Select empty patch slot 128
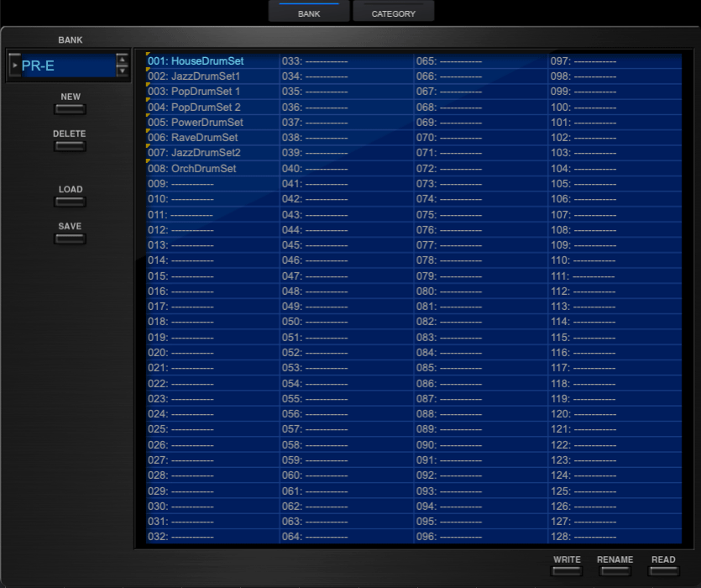 (x=615, y=537)
